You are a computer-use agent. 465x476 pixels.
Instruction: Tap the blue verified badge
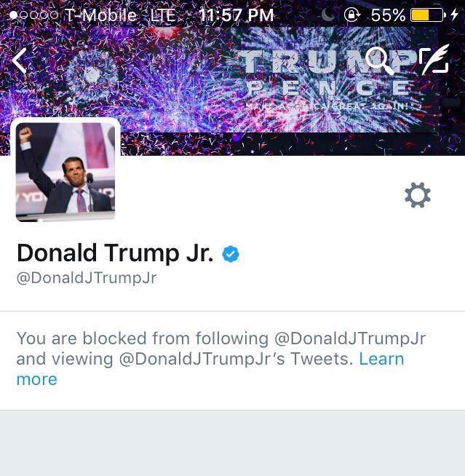(231, 254)
